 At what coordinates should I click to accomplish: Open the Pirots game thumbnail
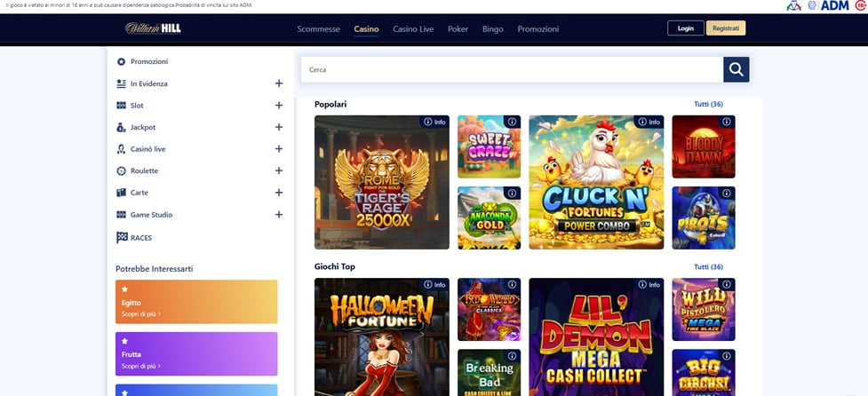704,218
